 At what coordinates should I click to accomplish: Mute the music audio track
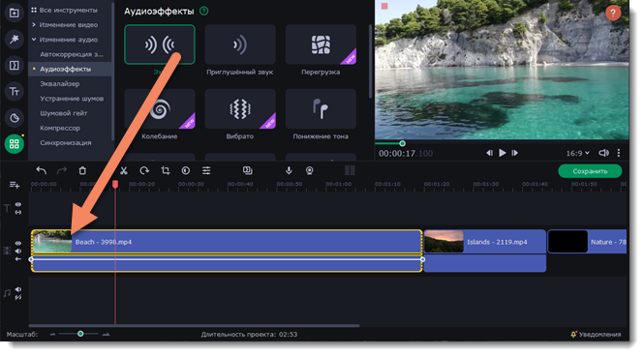pyautogui.click(x=18, y=289)
